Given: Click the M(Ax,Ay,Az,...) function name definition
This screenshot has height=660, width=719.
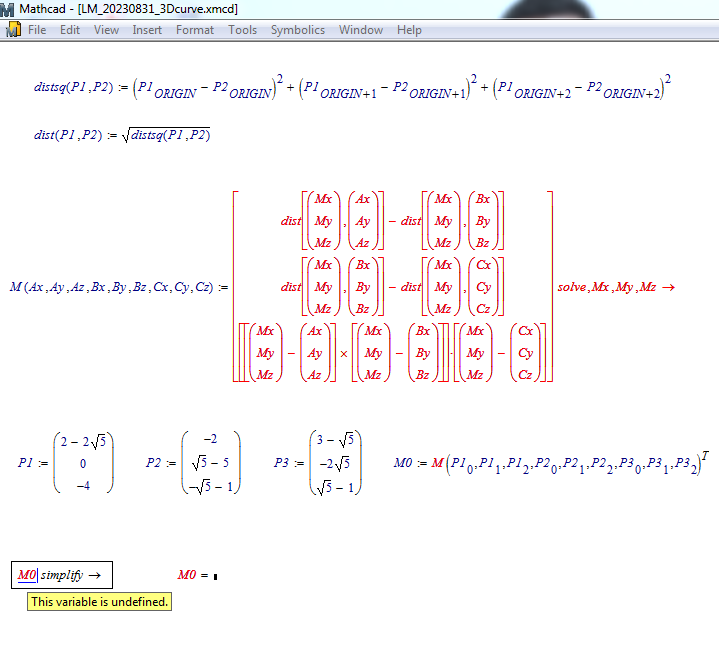Looking at the screenshot, I should (x=111, y=287).
